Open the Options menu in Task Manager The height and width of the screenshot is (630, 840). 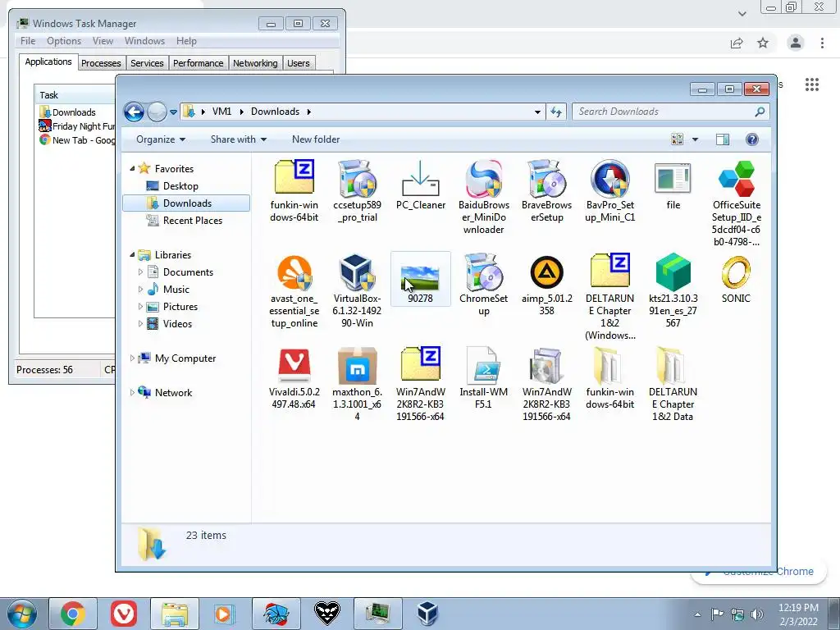point(64,41)
